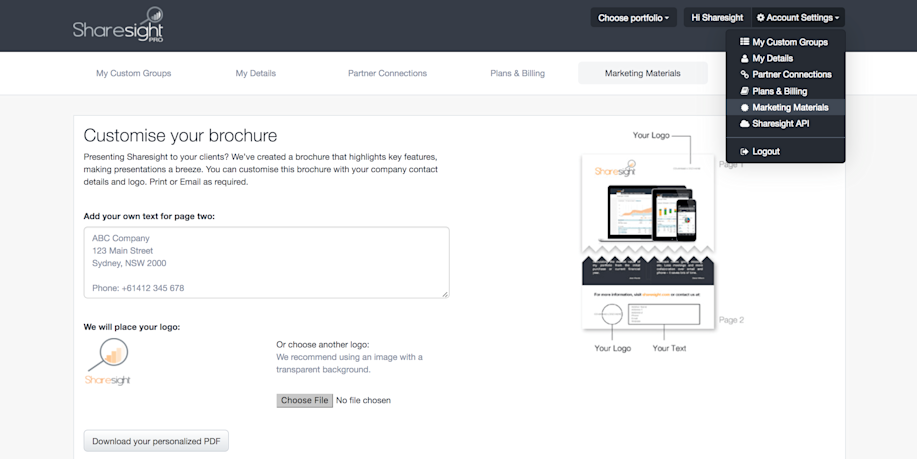Select My Custom Groups in dropdown menu
Screen dimensions: 917x459
click(785, 42)
